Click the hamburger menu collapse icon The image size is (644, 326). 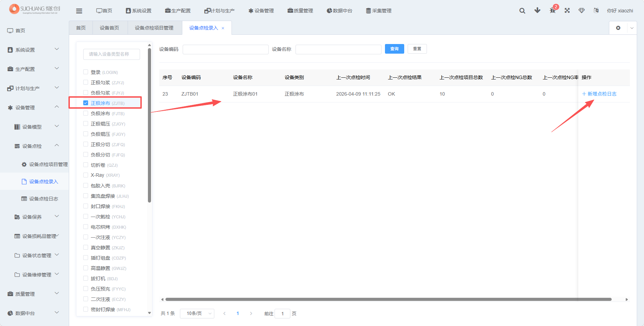coord(79,11)
